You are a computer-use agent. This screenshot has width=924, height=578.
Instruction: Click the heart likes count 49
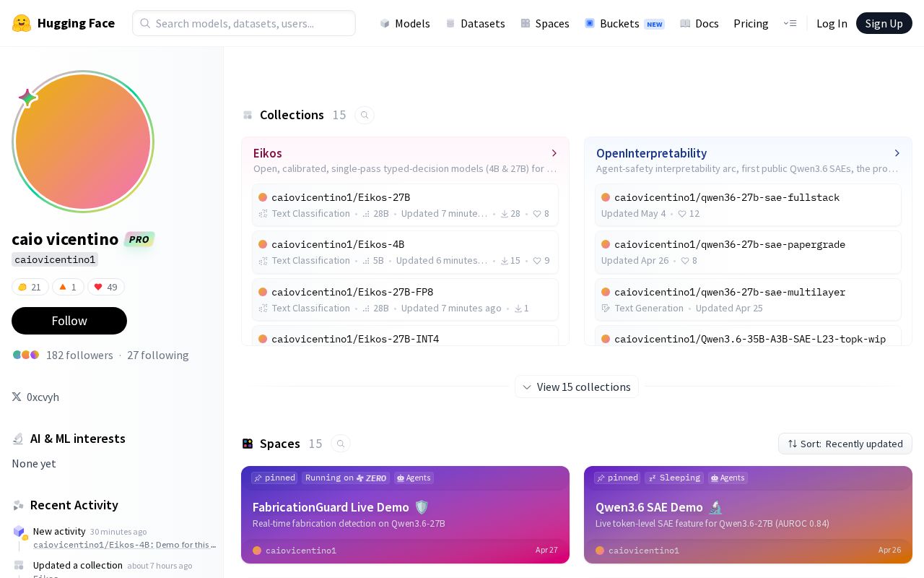tap(106, 287)
